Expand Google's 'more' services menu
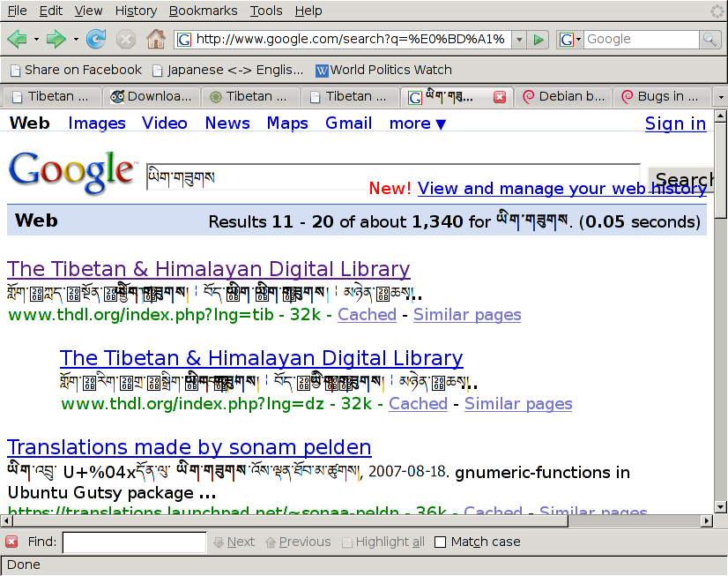Image resolution: width=728 pixels, height=576 pixels. coord(418,123)
